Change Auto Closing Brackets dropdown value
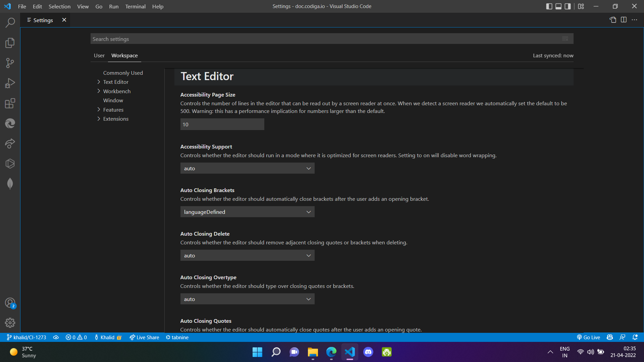 (247, 212)
